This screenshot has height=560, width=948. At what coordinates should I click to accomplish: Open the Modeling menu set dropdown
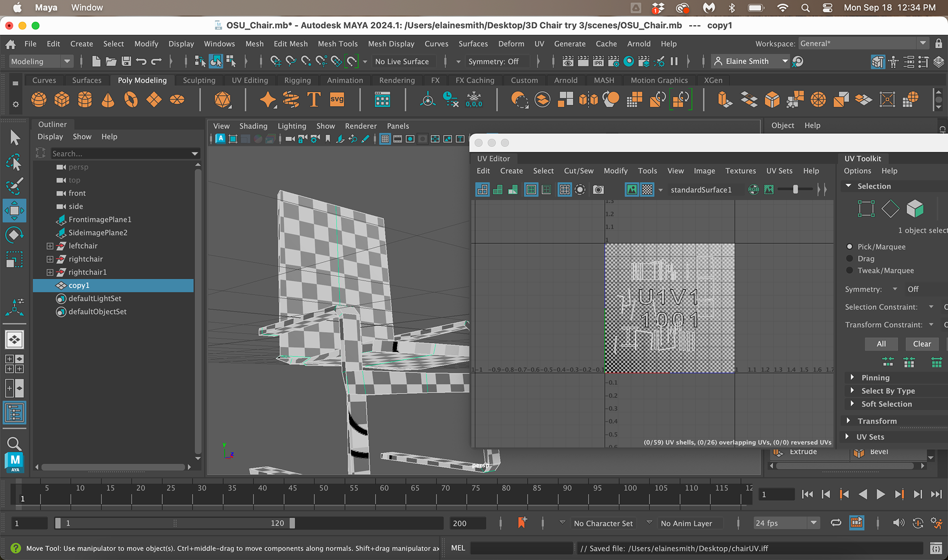pyautogui.click(x=41, y=61)
